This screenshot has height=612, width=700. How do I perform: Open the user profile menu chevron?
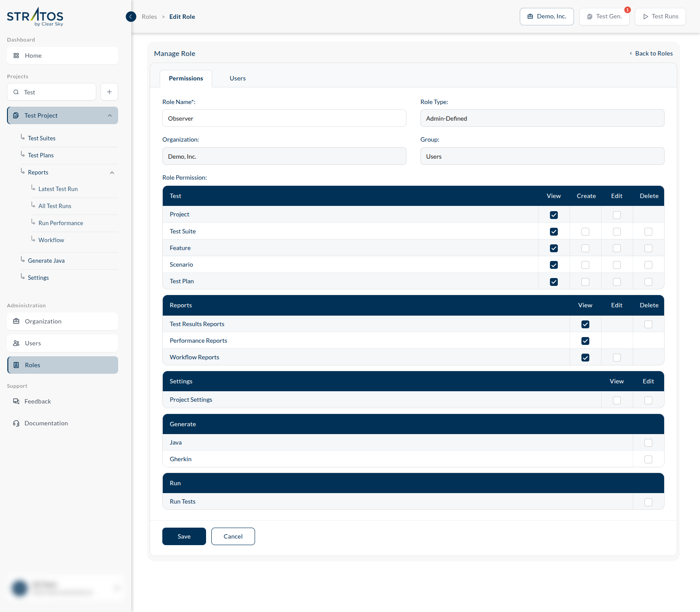116,588
